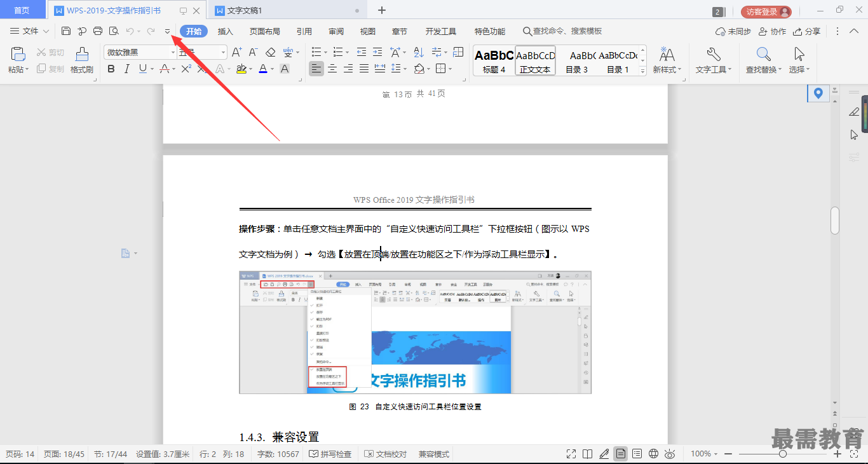Select the 标题 4 style

tap(494, 61)
